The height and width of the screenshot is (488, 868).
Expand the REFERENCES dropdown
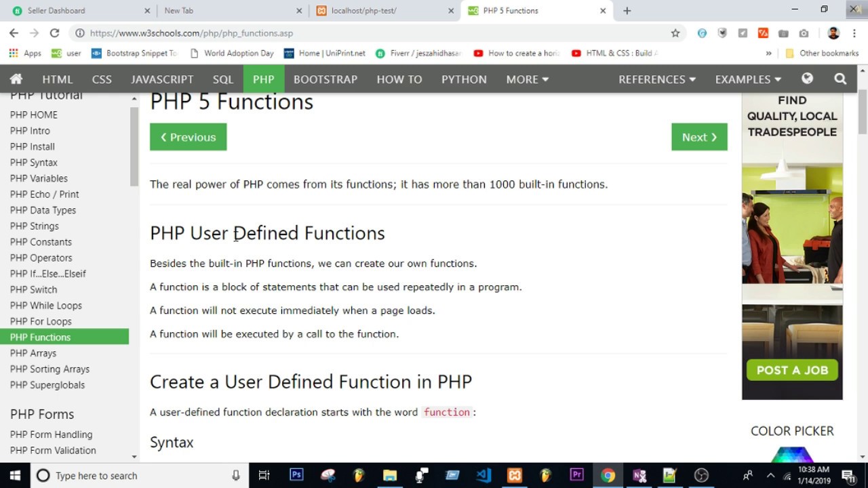pos(657,79)
